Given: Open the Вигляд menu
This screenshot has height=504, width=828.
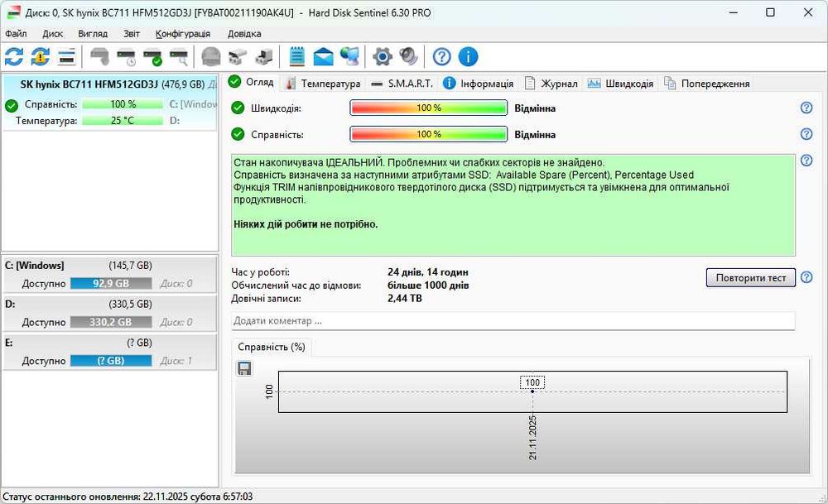Looking at the screenshot, I should pos(93,34).
